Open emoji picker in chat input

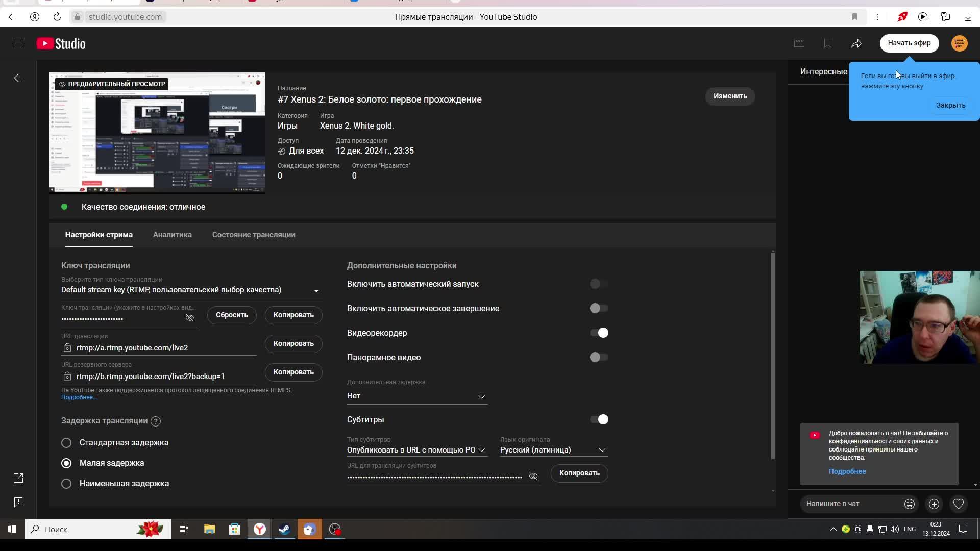(909, 504)
